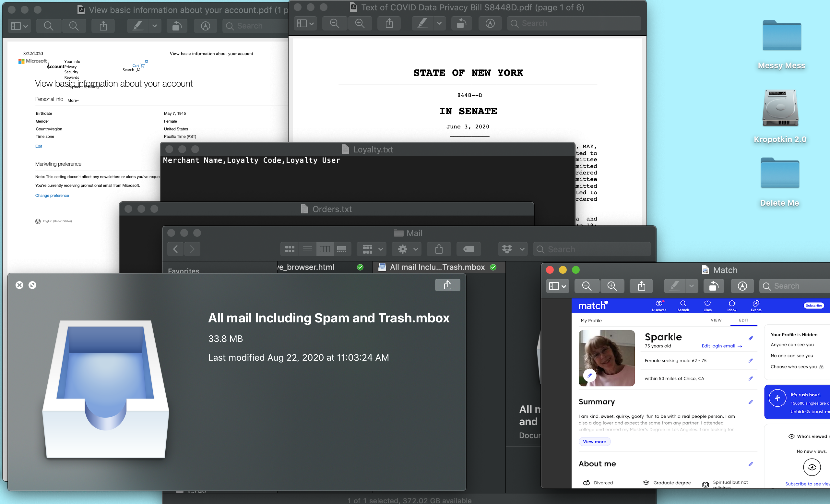Click the Match window's zoom out icon
Image resolution: width=830 pixels, height=504 pixels.
[587, 286]
